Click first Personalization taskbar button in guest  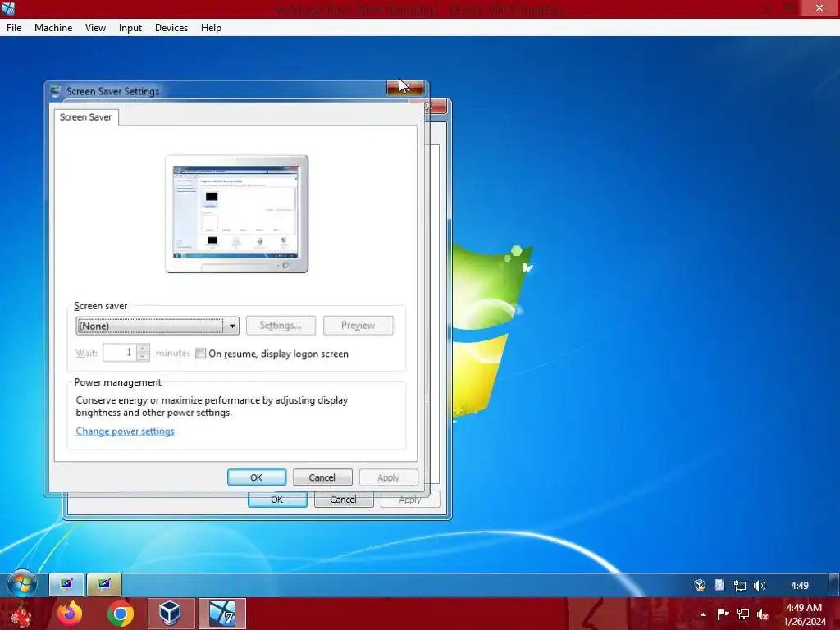click(66, 584)
